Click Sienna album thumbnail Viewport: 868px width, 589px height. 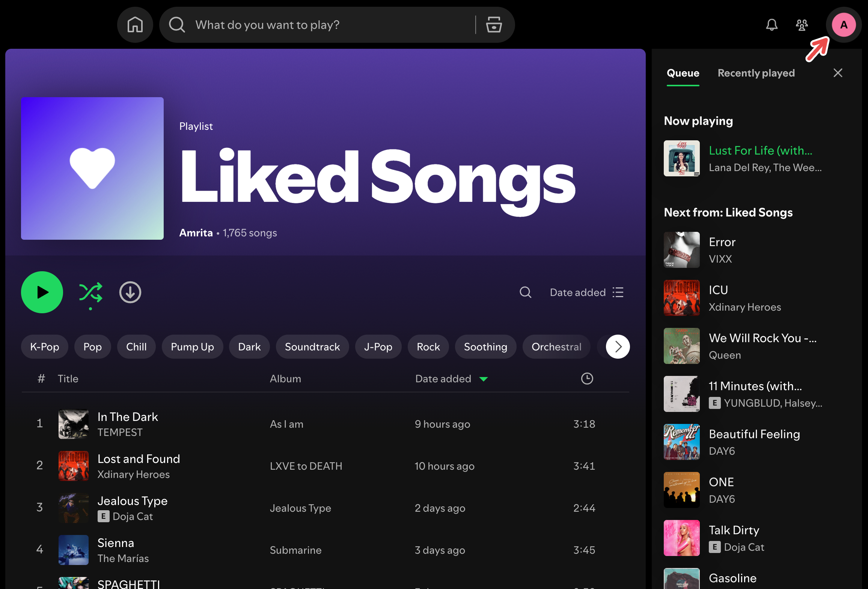click(x=74, y=550)
